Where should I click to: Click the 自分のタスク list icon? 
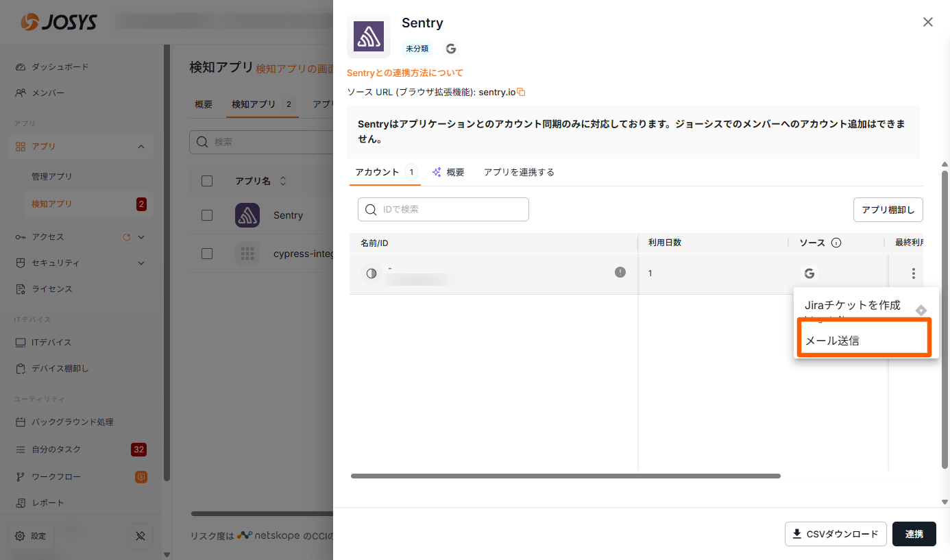coord(20,450)
